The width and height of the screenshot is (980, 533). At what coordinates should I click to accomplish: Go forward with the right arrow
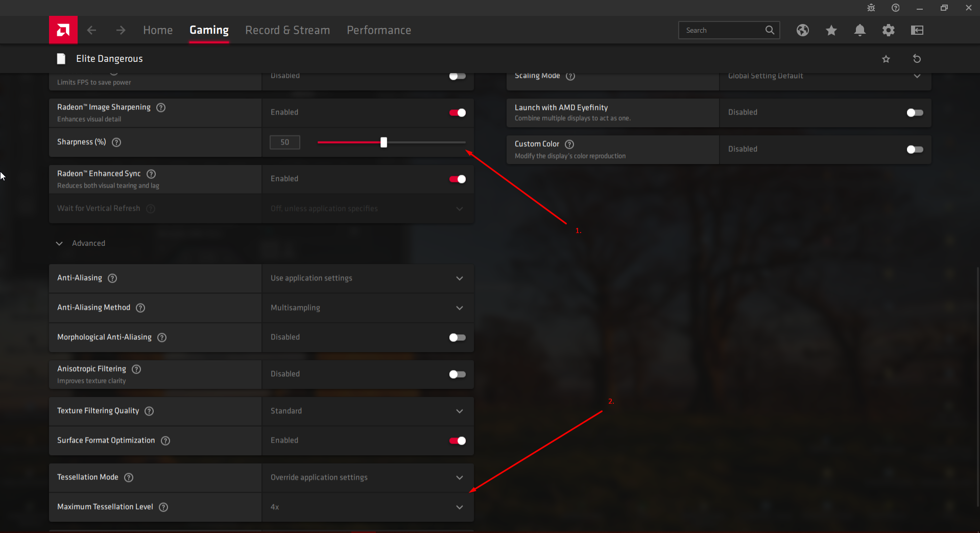tap(121, 30)
